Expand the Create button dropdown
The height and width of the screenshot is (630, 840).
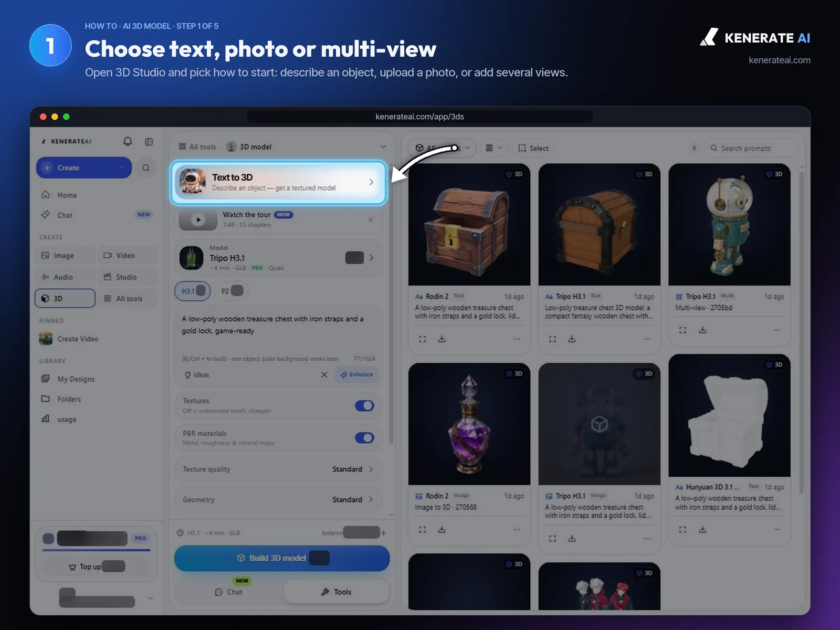tap(122, 168)
